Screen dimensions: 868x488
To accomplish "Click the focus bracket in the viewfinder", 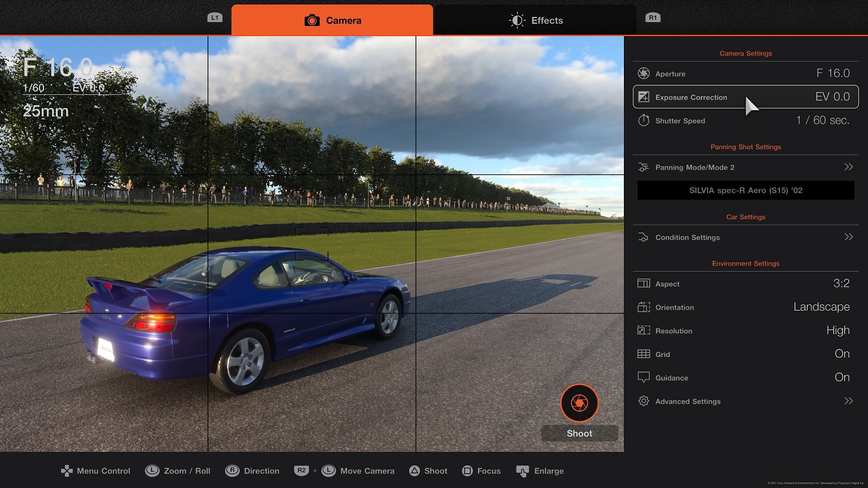I will 312,244.
